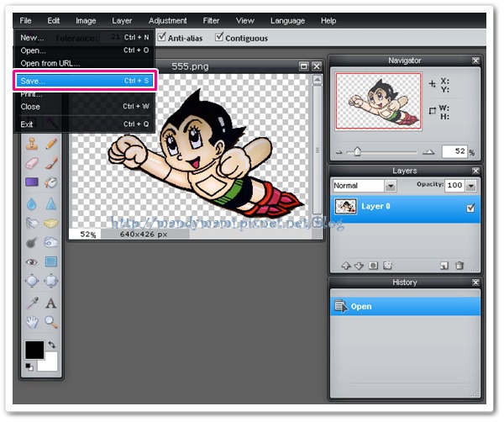Viewport: 504px width, 422px height.
Task: Move layer up in Layers panel
Action: tap(346, 266)
